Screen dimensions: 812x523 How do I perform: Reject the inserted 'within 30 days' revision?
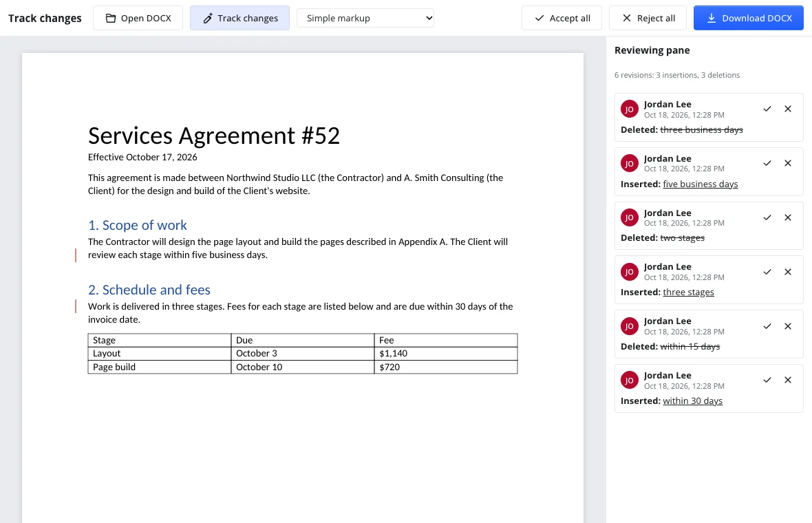click(x=788, y=380)
